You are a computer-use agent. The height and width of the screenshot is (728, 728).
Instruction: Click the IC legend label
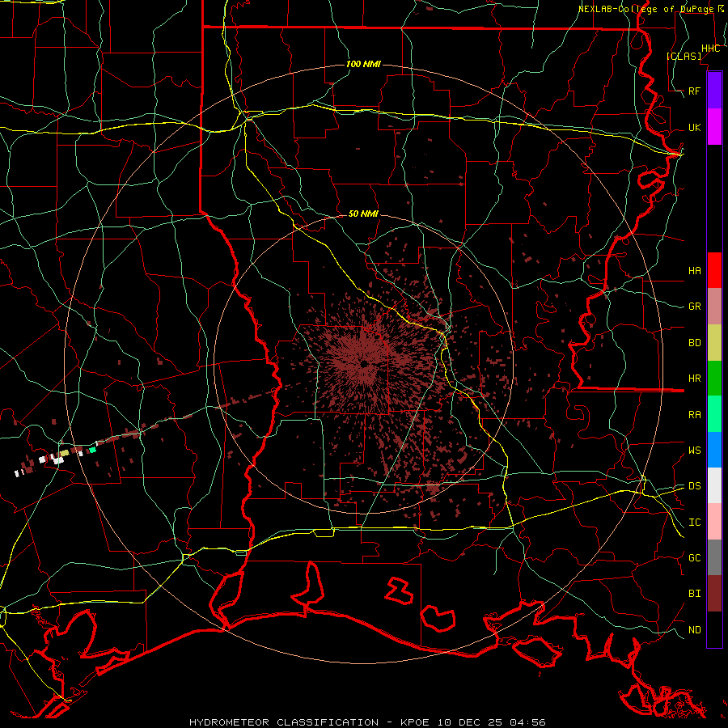click(x=695, y=523)
